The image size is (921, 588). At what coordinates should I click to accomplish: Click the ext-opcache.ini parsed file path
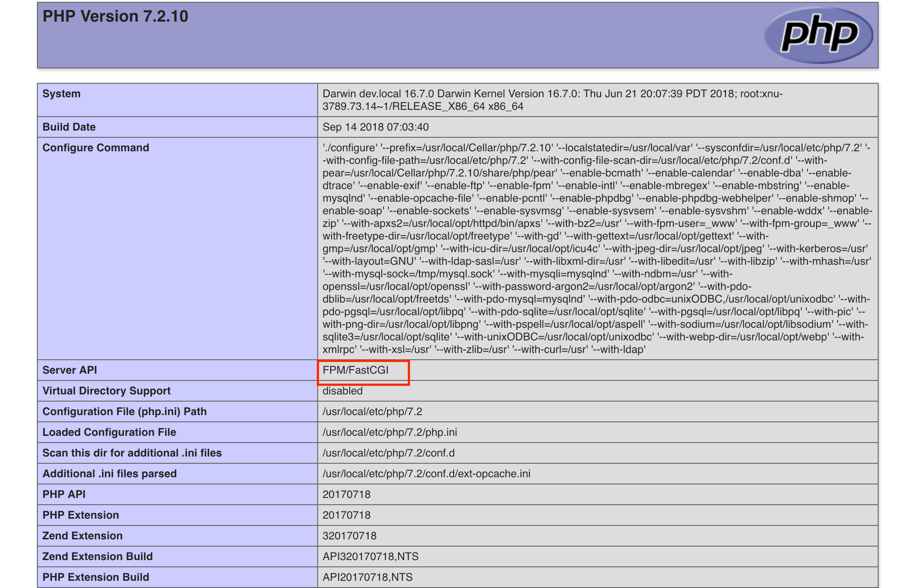coord(426,474)
